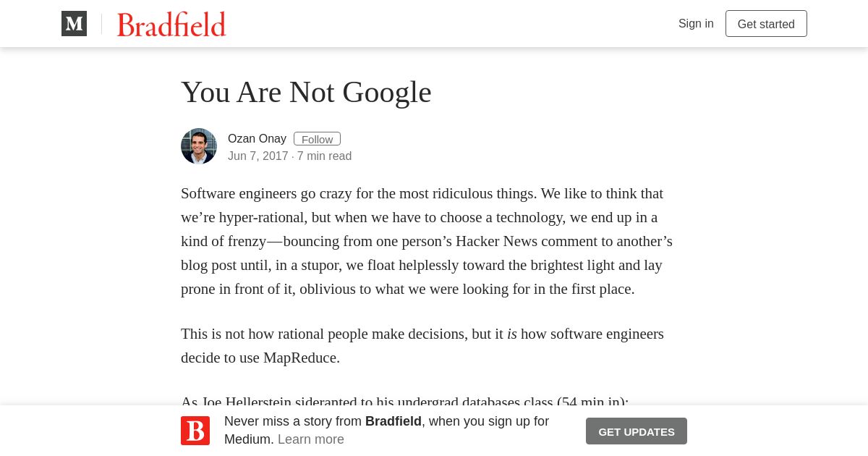Screen dimensions: 868x456
Task: Click the italic word is in second paragraph
Action: tap(512, 334)
